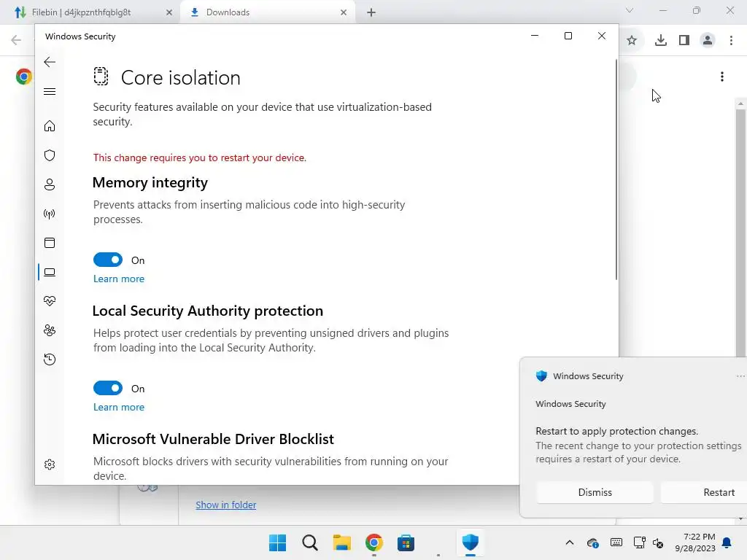Open Learn more under Memory integrity

(x=119, y=279)
